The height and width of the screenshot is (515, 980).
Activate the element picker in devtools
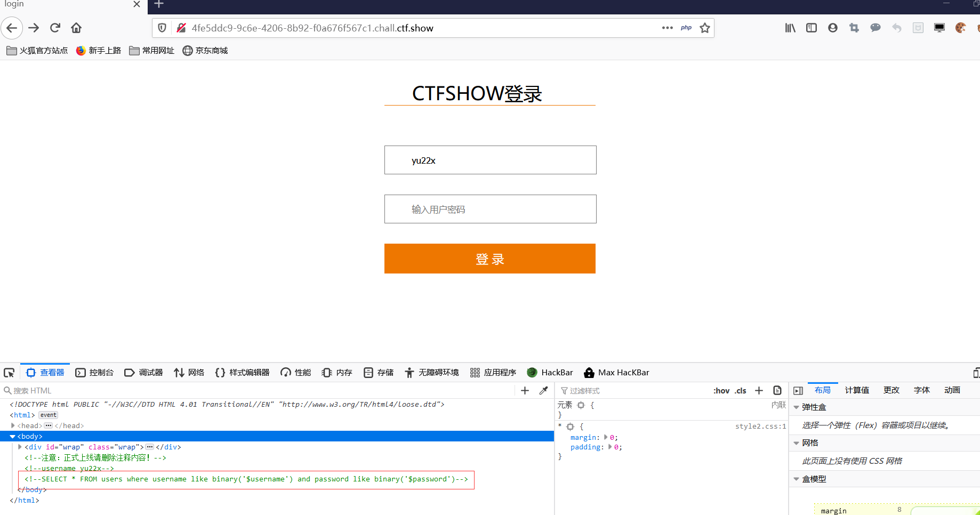[9, 373]
